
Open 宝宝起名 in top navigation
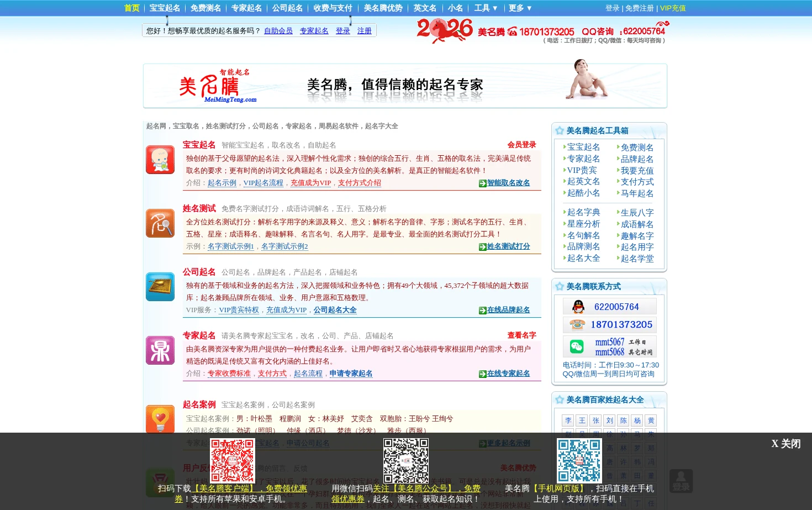[165, 8]
